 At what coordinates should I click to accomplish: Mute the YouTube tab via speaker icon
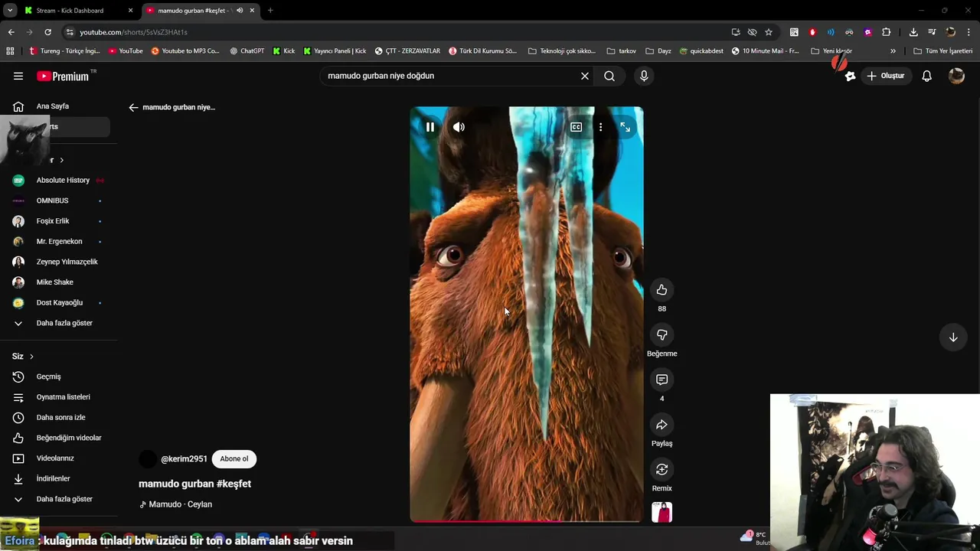[x=240, y=11]
